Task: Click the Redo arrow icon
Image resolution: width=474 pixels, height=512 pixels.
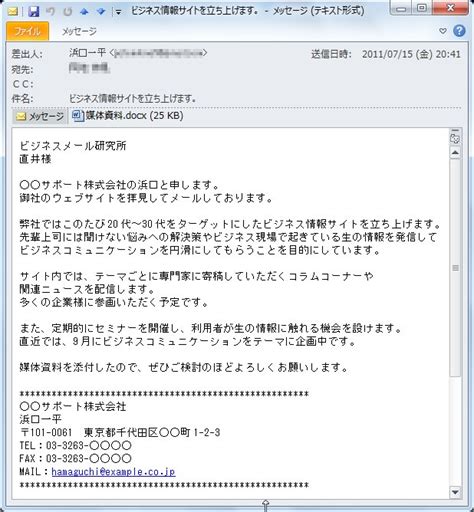Action: point(68,12)
